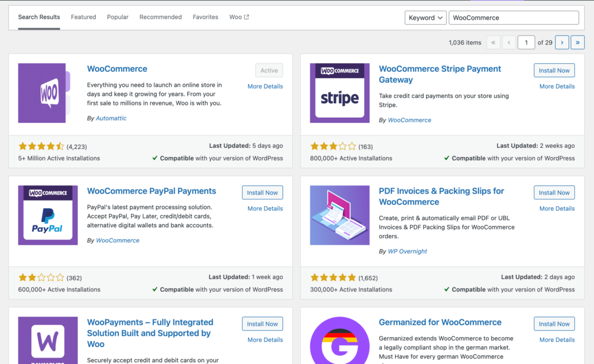594x364 pixels.
Task: Open WooCommerce Stripe Payment Gateway title
Action: click(440, 74)
